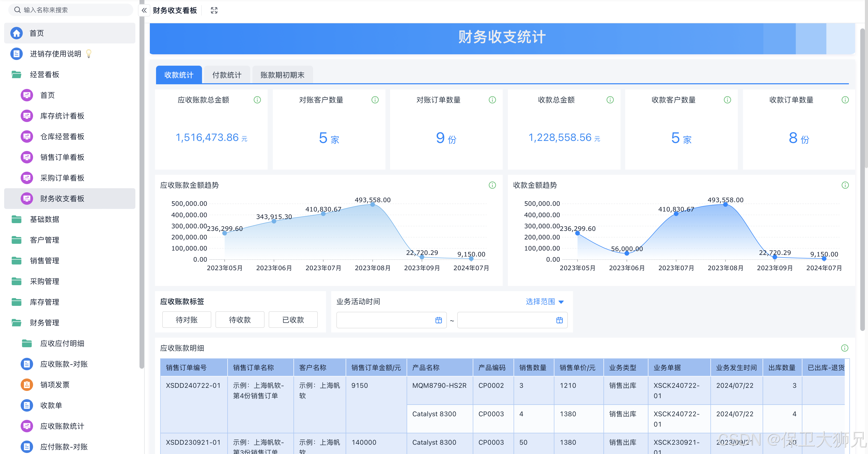Click the lightbulb icon beside 进销存使用说明
This screenshot has width=868, height=454.
click(89, 54)
